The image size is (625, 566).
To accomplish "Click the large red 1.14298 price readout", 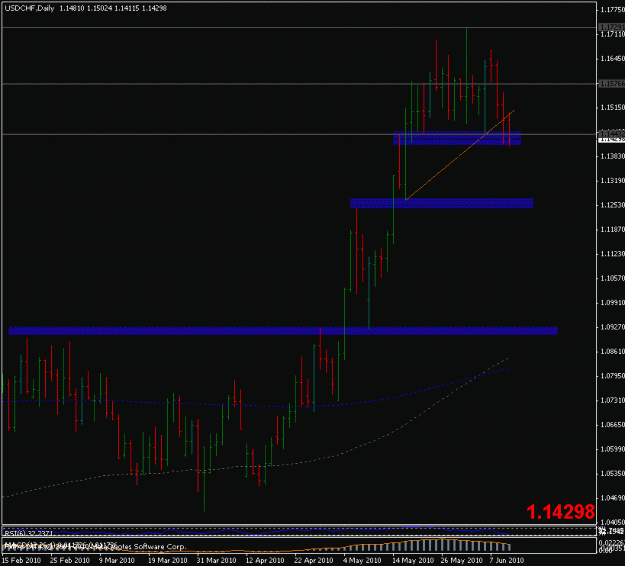I will (560, 512).
